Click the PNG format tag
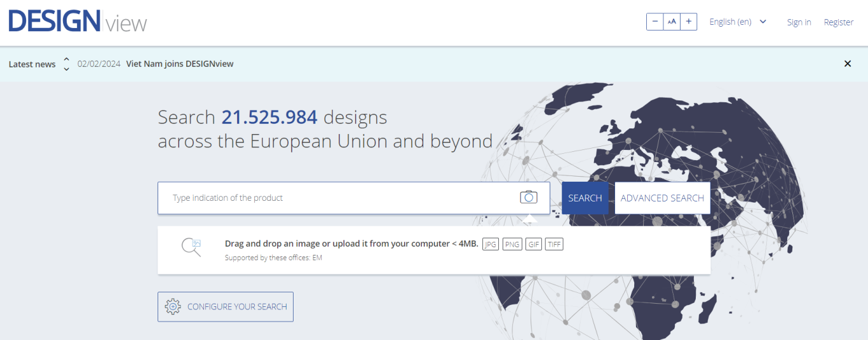Viewport: 868px width, 340px height. tap(512, 244)
